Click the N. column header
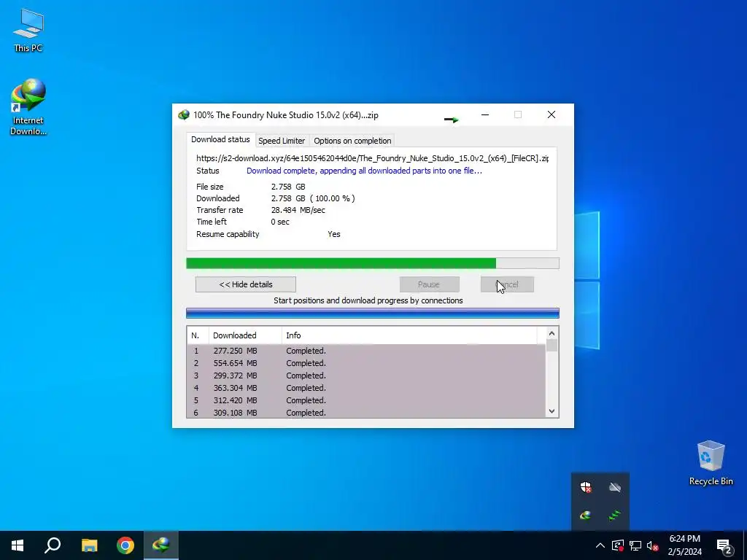 (x=198, y=335)
